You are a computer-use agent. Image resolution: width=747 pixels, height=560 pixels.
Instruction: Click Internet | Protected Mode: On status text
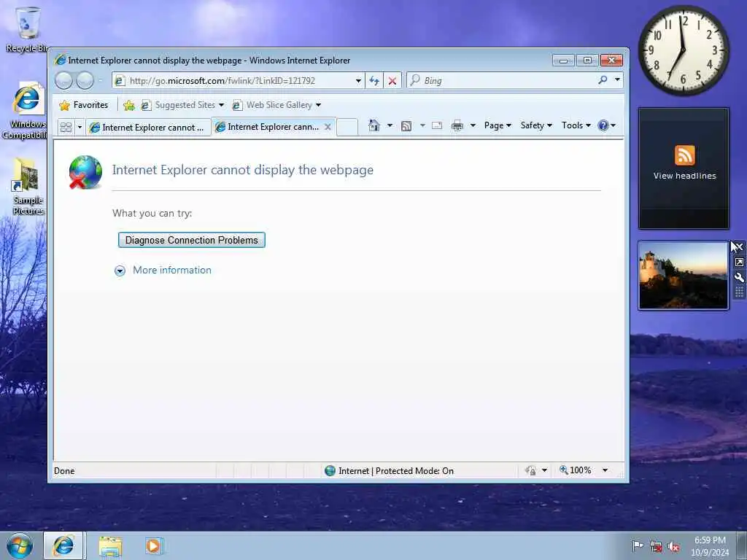point(396,471)
